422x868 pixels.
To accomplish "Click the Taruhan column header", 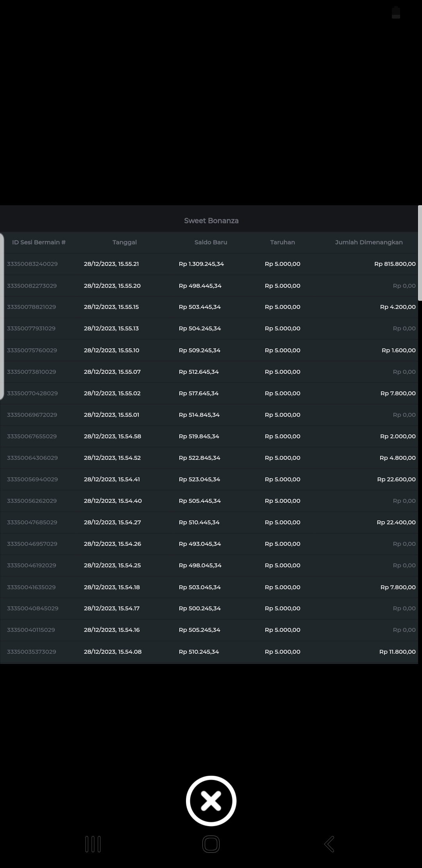I will [282, 242].
